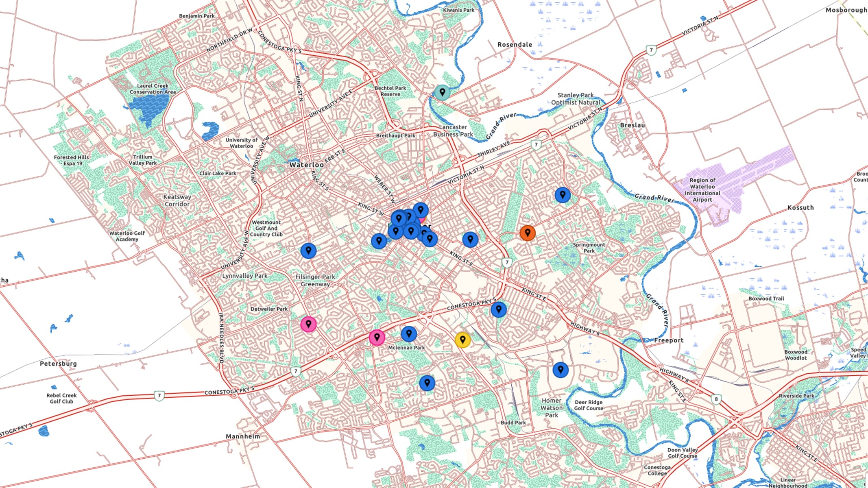Click the blue marker above Budd Park area
The height and width of the screenshot is (488, 868).
coord(427,383)
